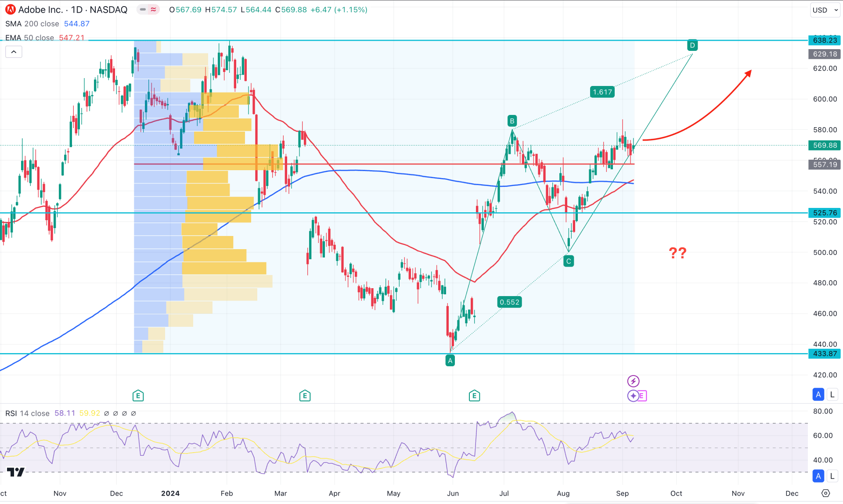Collapse the indicator legend with the chevron

pos(14,52)
